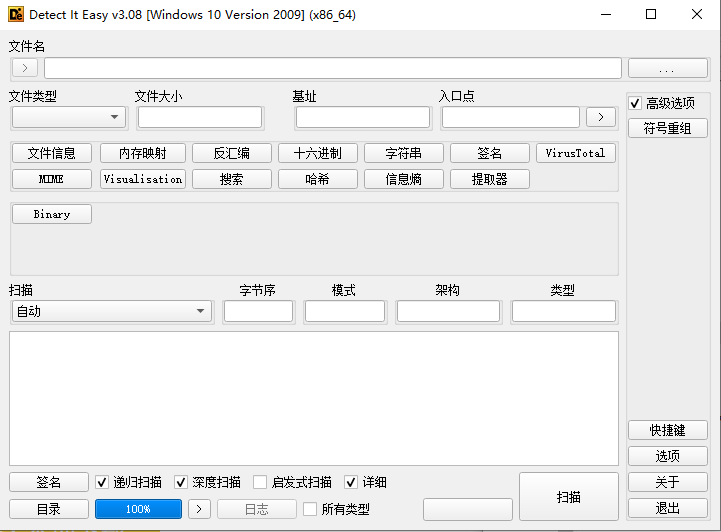Click the 签名 button in top toolbar
721x532 pixels.
489,153
